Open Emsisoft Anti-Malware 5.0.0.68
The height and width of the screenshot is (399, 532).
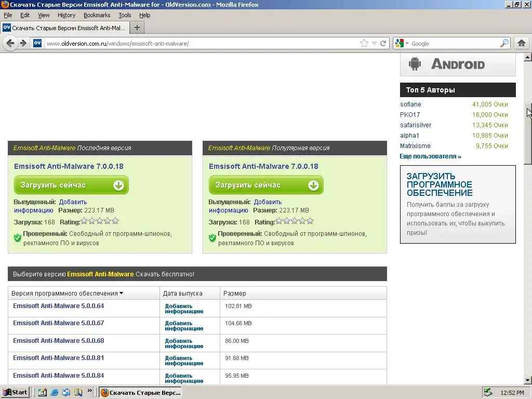58,341
